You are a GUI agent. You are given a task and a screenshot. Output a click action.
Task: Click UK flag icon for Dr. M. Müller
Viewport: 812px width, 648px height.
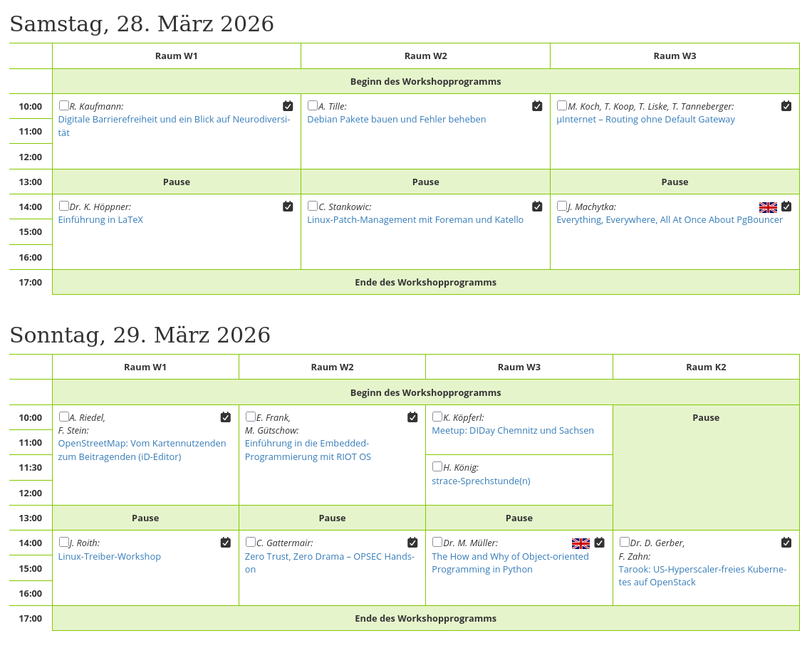click(581, 543)
